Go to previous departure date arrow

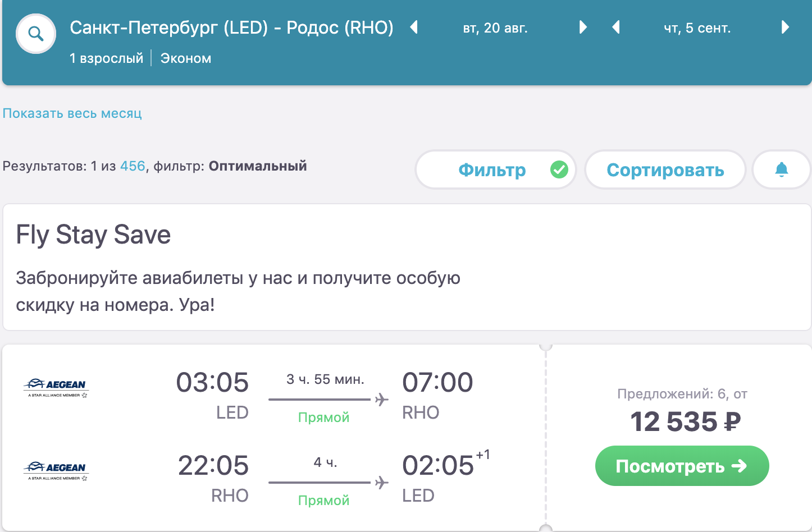414,27
